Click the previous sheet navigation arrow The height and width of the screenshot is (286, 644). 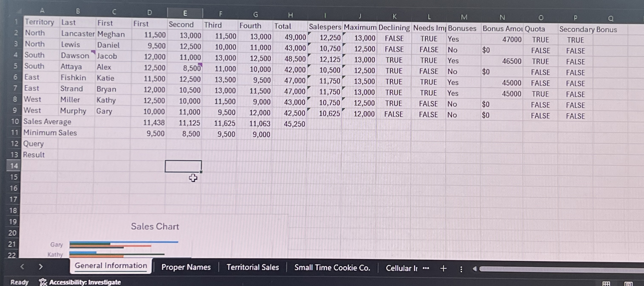pos(22,267)
